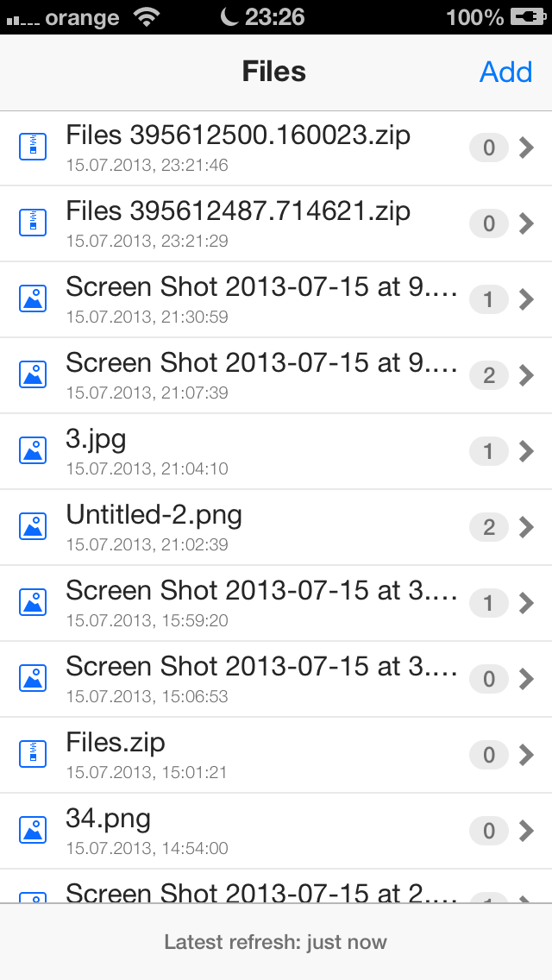Tap the Latest refresh status text
This screenshot has width=552, height=980.
point(276,942)
